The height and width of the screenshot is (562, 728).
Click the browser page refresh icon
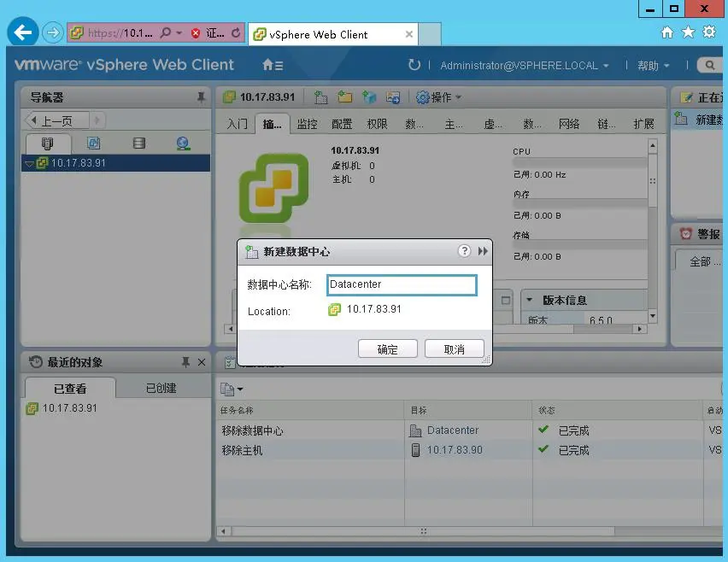(x=236, y=32)
